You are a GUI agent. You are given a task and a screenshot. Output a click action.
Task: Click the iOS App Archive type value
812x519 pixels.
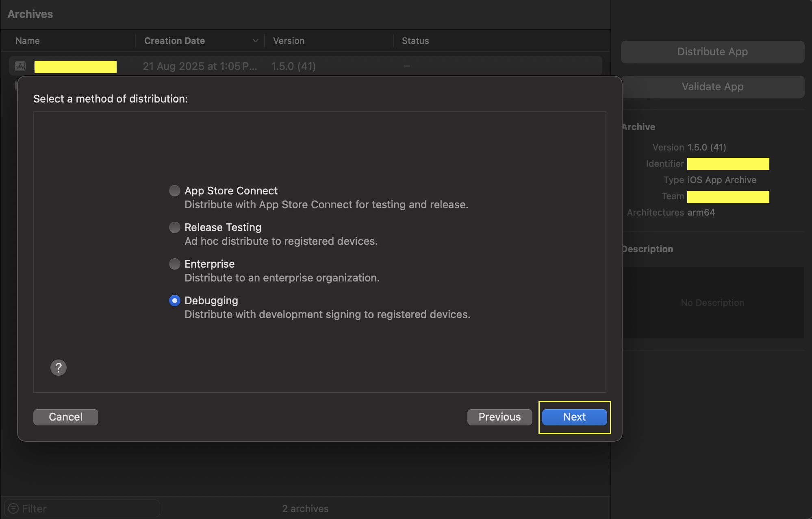[722, 180]
